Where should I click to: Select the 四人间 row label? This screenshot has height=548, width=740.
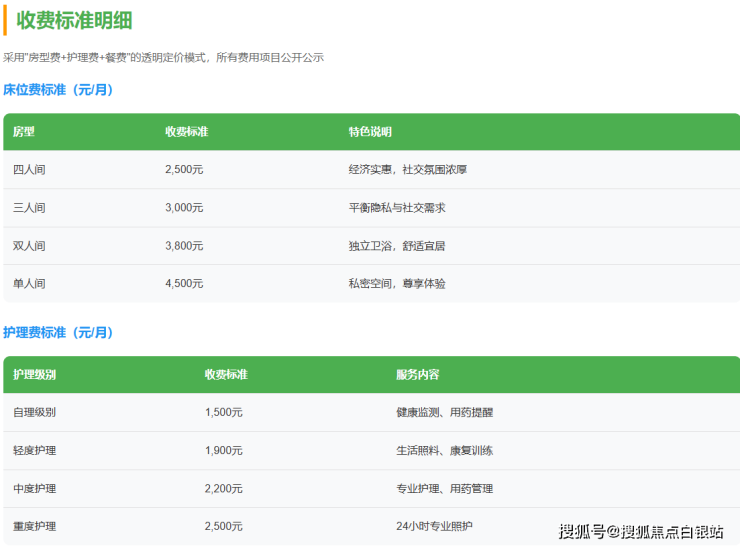point(29,170)
